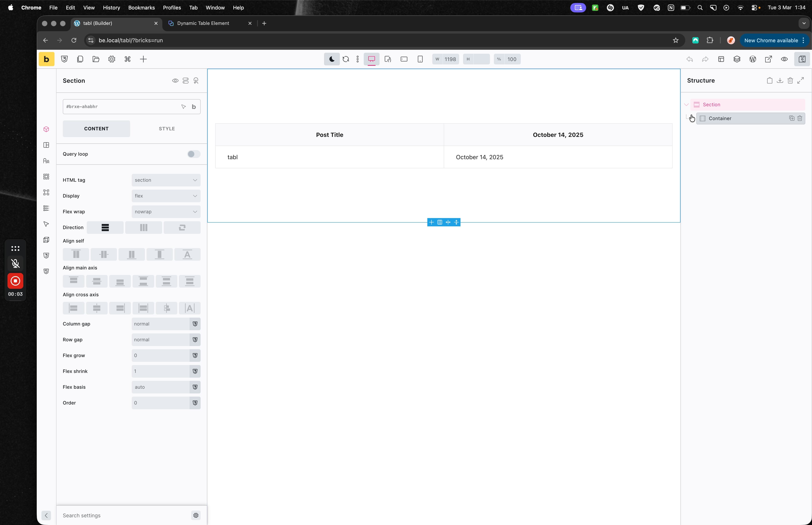Open the HTML tag dropdown
This screenshot has height=525, width=812.
[x=166, y=180]
